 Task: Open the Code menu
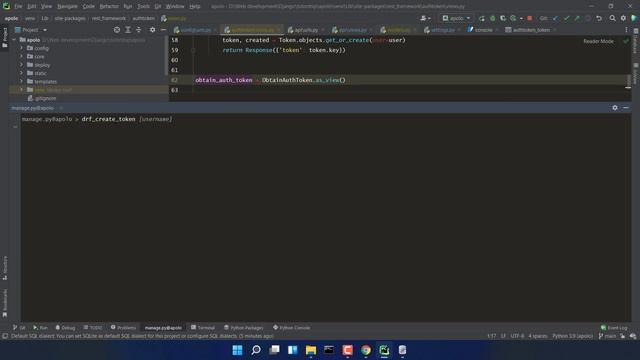(x=89, y=7)
